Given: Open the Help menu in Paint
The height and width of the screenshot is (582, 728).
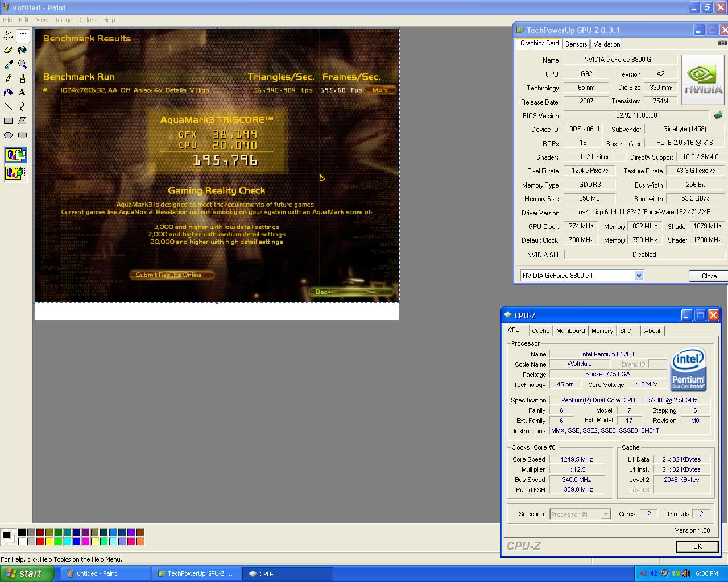Looking at the screenshot, I should (109, 20).
